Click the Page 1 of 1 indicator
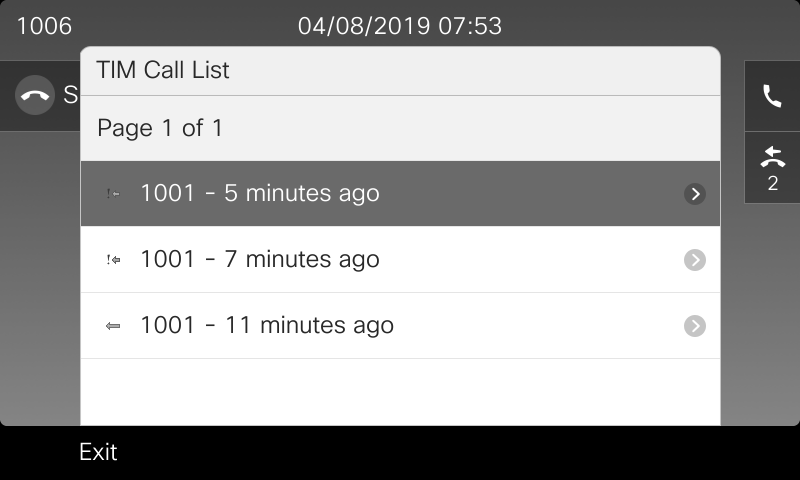Viewport: 800px width, 480px height. click(160, 128)
